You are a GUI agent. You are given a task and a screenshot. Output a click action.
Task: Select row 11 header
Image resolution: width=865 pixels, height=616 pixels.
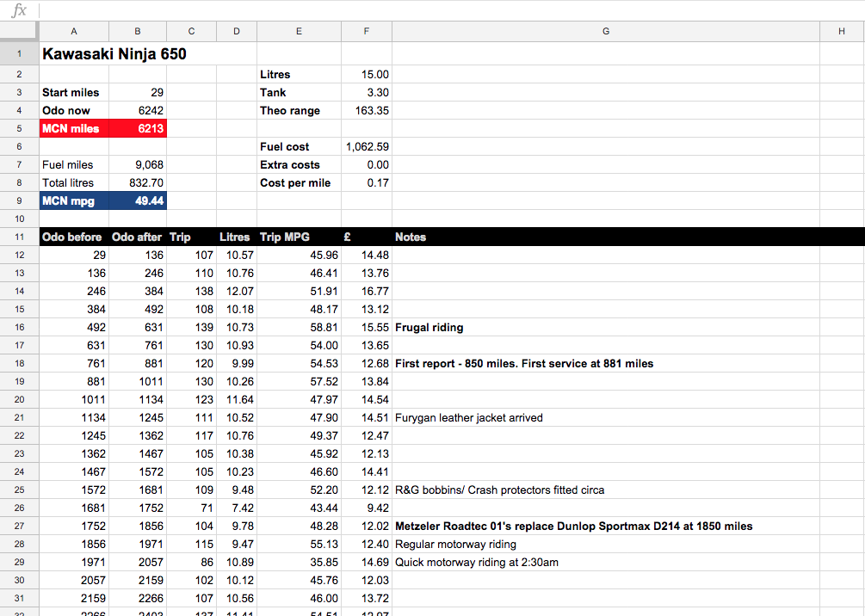(x=19, y=237)
